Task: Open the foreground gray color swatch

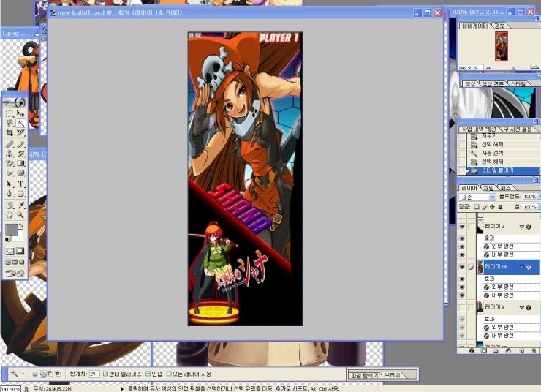Action: tap(11, 230)
